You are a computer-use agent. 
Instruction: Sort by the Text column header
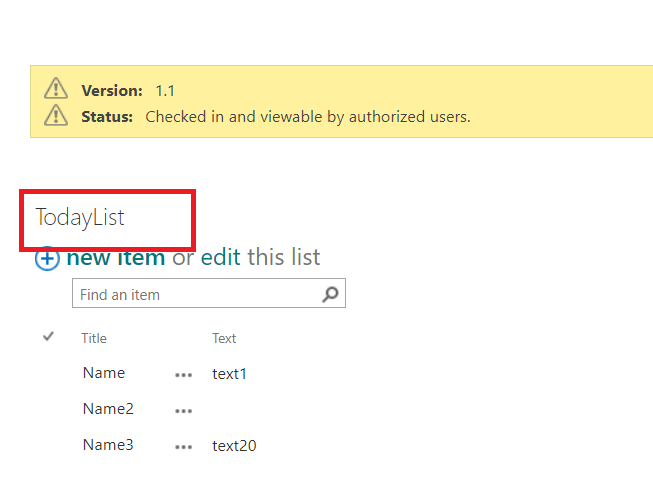coord(224,338)
